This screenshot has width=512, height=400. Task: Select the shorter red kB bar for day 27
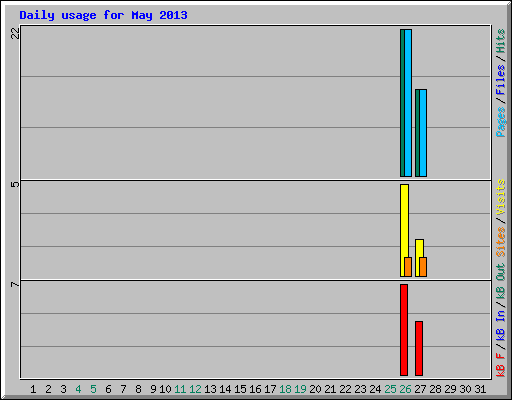[x=419, y=349]
